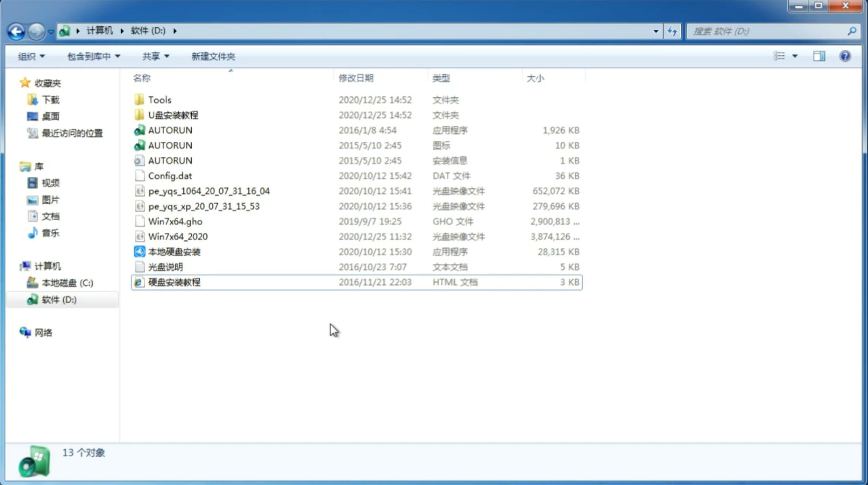Image resolution: width=868 pixels, height=485 pixels.
Task: Open 本地硬盘安装 application
Action: pos(174,251)
